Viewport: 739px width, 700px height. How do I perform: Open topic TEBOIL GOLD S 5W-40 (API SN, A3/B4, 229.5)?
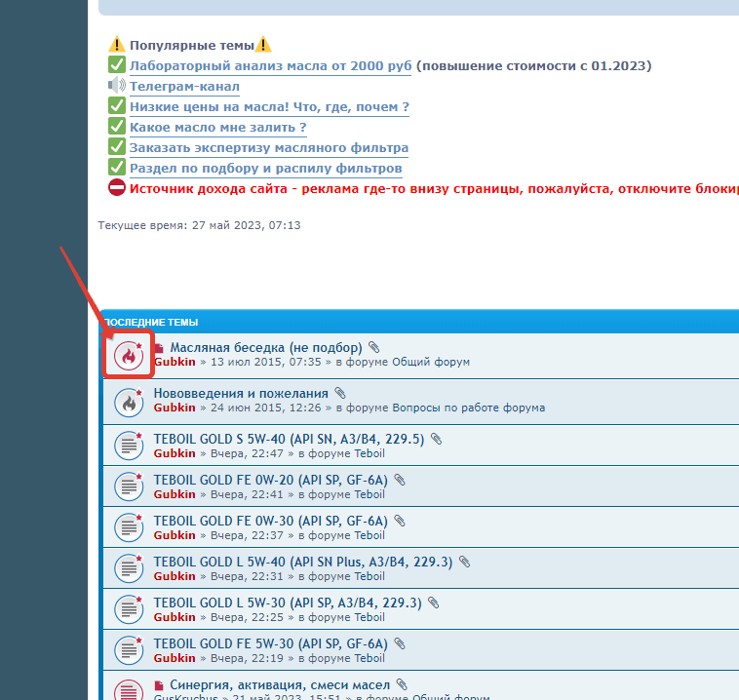[x=289, y=440]
